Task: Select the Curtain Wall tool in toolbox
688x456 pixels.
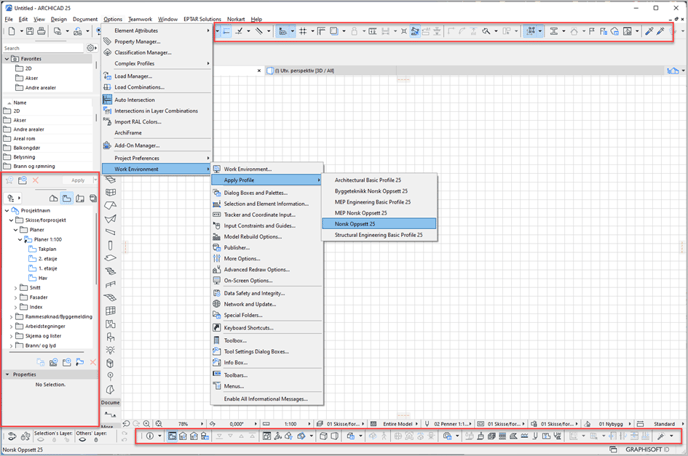Action: pos(111,311)
